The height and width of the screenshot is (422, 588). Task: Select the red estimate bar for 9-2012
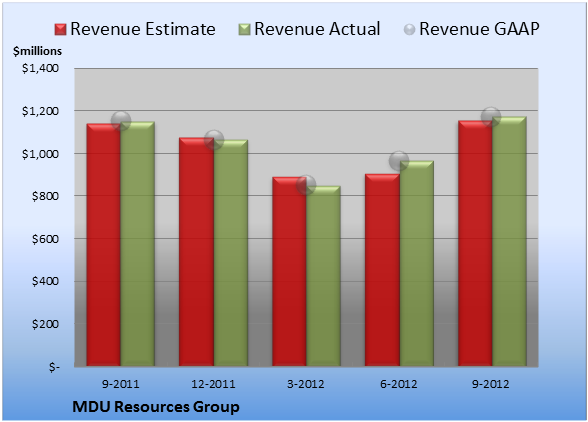click(475, 243)
